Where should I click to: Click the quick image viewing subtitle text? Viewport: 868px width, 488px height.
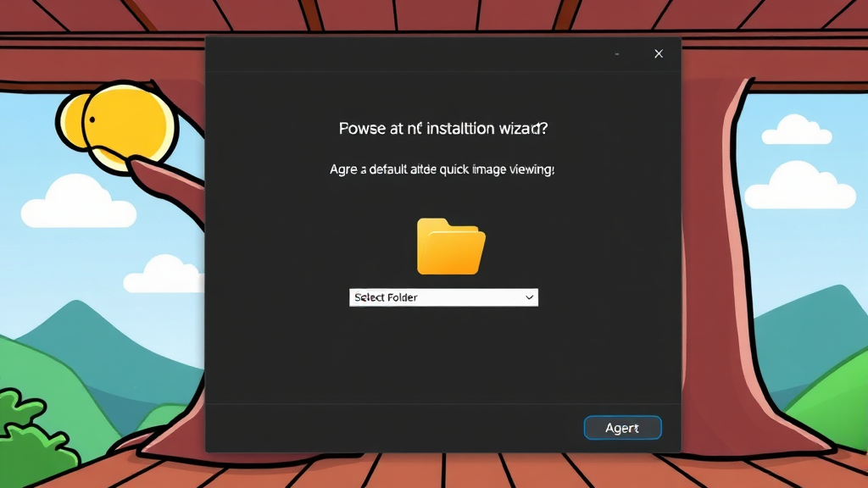pyautogui.click(x=442, y=169)
